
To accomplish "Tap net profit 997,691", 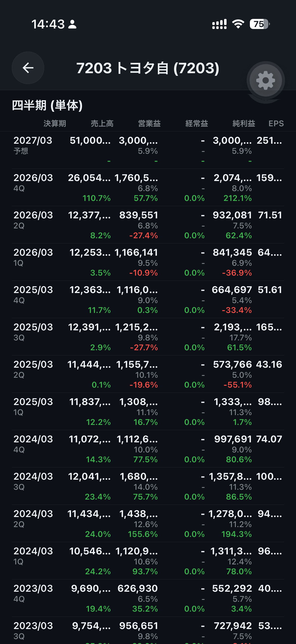I will (233, 439).
